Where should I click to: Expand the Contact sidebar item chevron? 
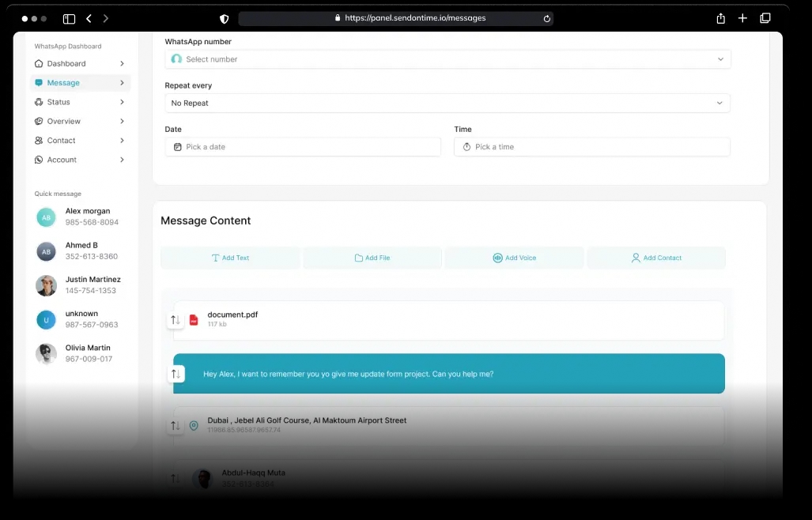click(x=122, y=141)
